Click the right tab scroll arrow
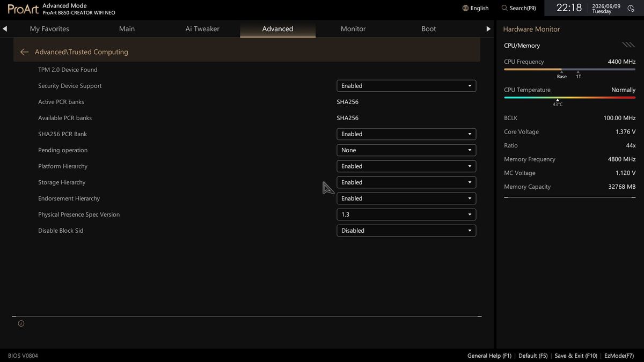The height and width of the screenshot is (362, 644). pyautogui.click(x=488, y=29)
